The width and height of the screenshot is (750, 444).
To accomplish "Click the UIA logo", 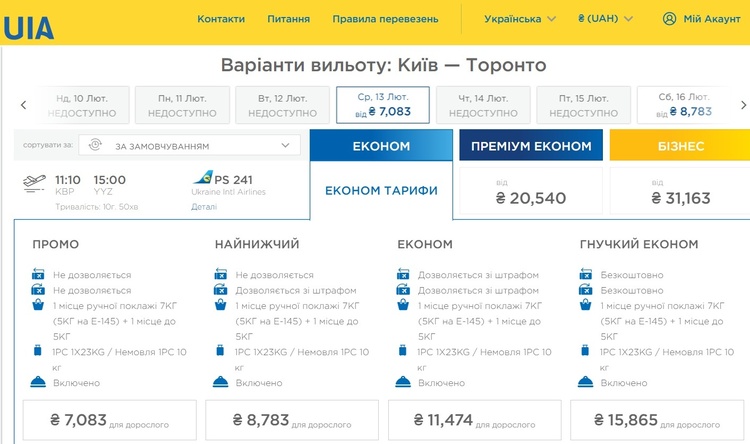I will (28, 28).
